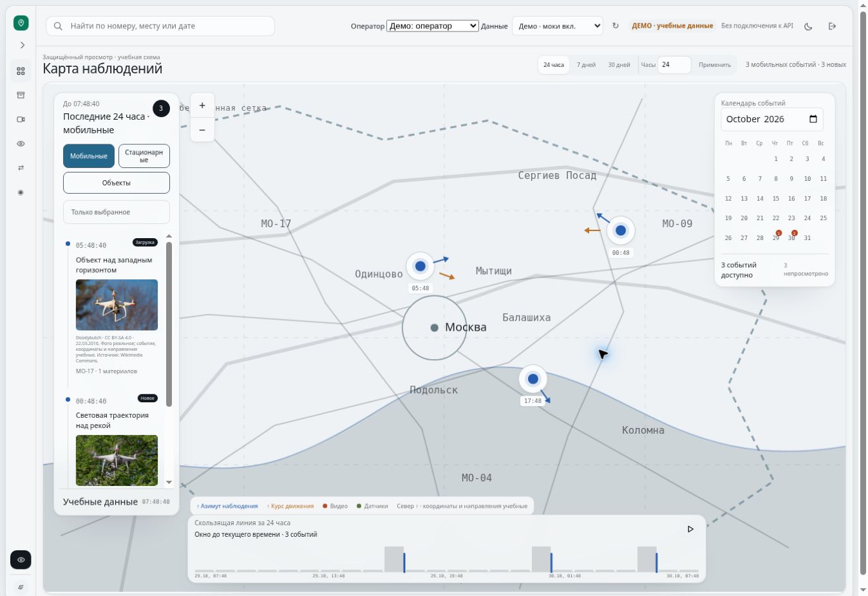Select the 24 часа range tab
This screenshot has width=868, height=596.
click(554, 65)
